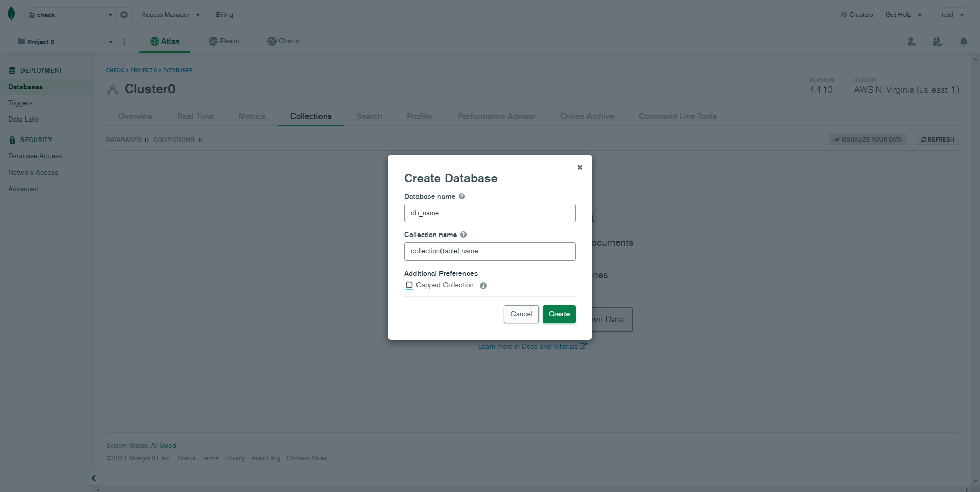Switch to the Charts tab
This screenshot has width=980, height=492.
(x=283, y=41)
